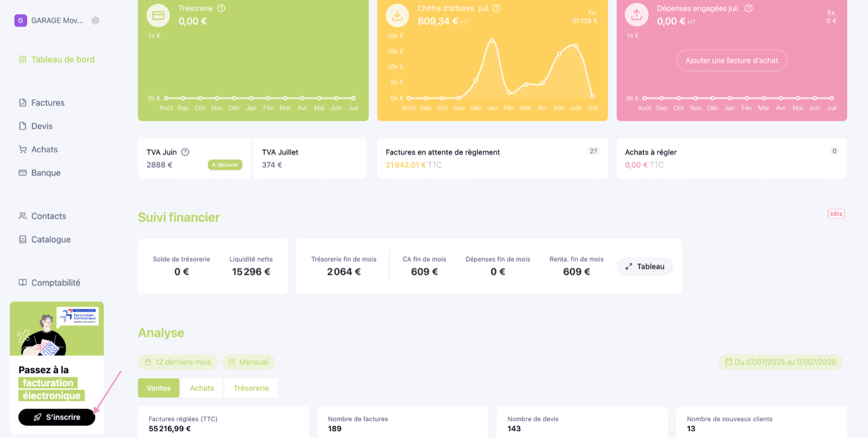Click the A déclarer badge for TVA Juin
Screen dimensions: 868x438
pos(225,165)
